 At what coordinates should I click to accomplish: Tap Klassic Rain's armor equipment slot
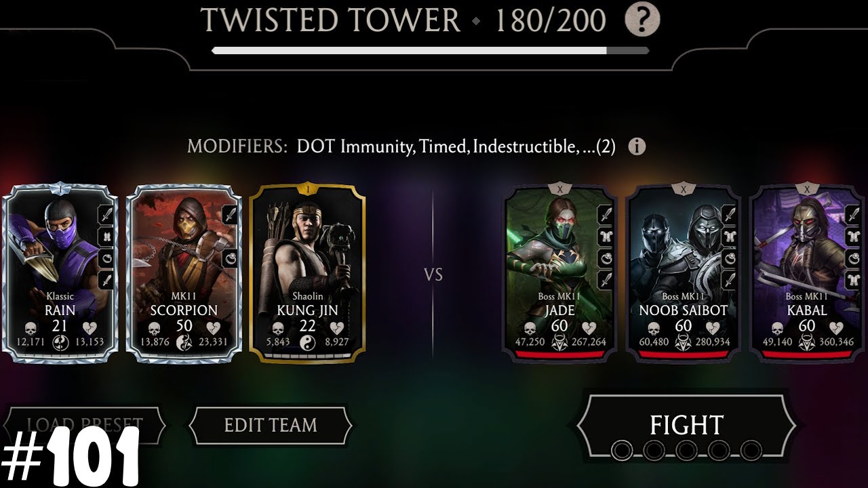[x=106, y=237]
